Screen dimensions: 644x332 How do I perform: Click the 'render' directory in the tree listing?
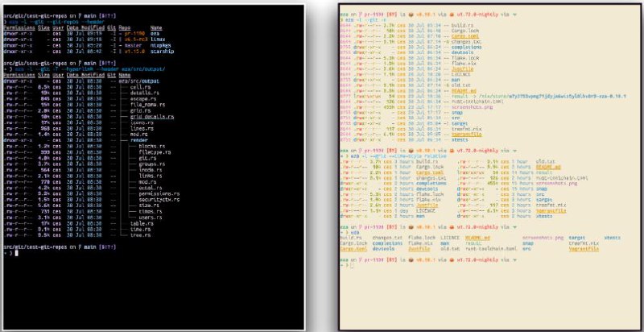(138, 140)
